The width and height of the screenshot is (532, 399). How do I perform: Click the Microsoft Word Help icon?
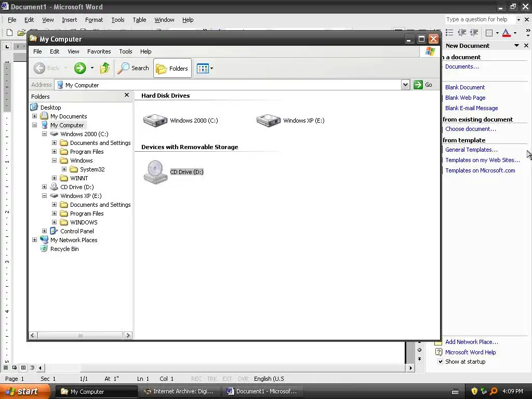coord(438,352)
